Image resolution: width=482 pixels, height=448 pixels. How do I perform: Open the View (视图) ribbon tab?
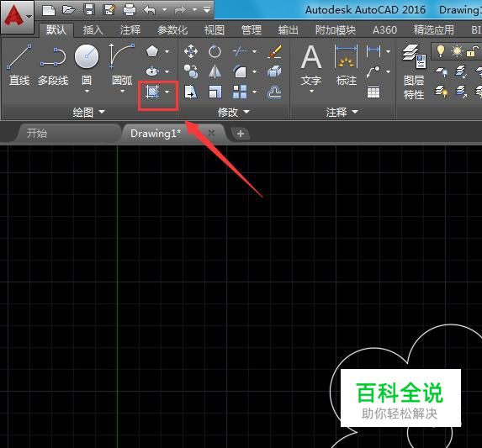pos(215,30)
